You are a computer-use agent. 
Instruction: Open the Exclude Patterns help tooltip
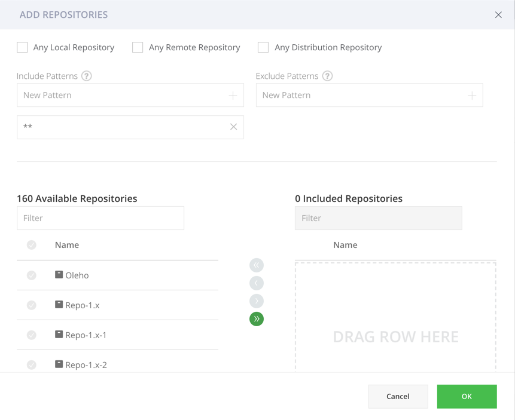tap(327, 76)
